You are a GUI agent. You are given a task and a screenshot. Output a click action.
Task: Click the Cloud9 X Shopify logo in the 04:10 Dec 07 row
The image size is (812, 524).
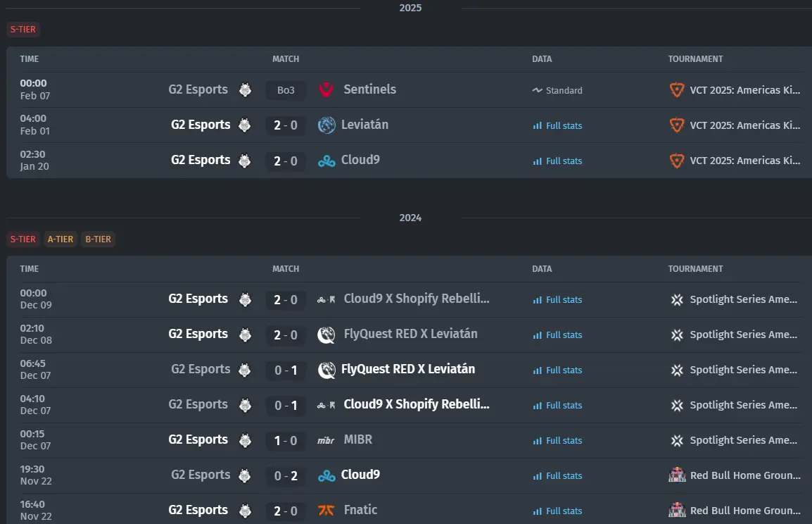coord(326,405)
